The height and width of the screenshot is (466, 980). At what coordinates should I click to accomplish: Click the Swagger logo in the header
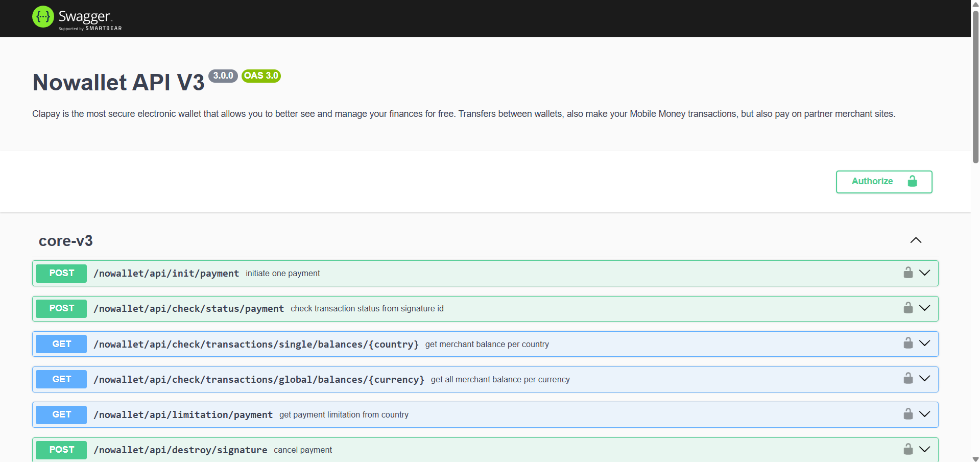[76, 17]
